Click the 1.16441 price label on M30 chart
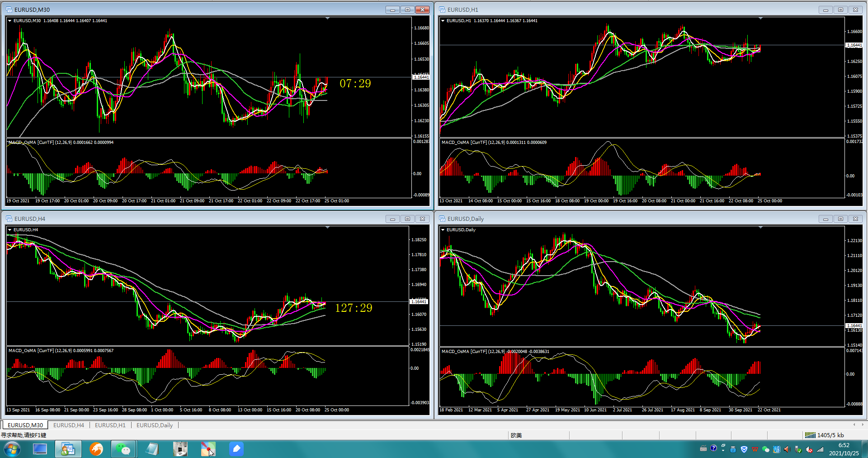The image size is (868, 458). point(421,77)
